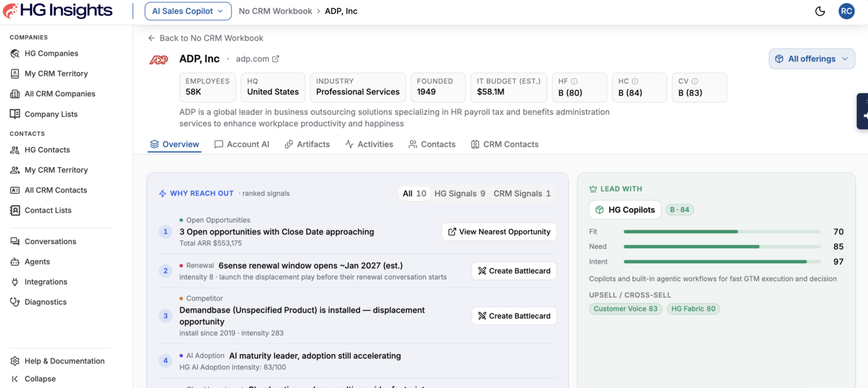Viewport: 868px width, 388px height.
Task: Click Customer Voice 83 upsell tag
Action: [626, 309]
